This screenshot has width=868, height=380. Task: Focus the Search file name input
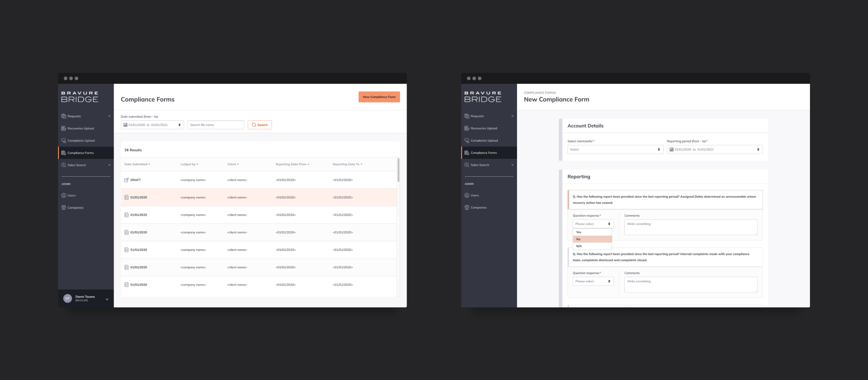216,125
